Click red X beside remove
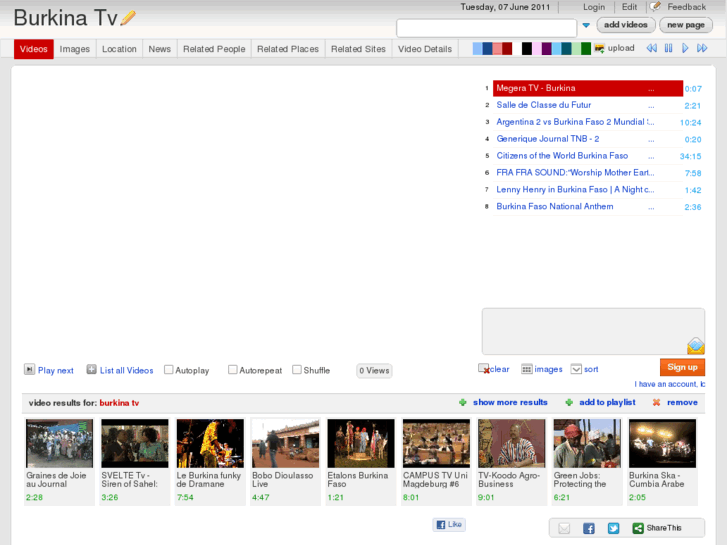The image size is (727, 545). tap(657, 403)
